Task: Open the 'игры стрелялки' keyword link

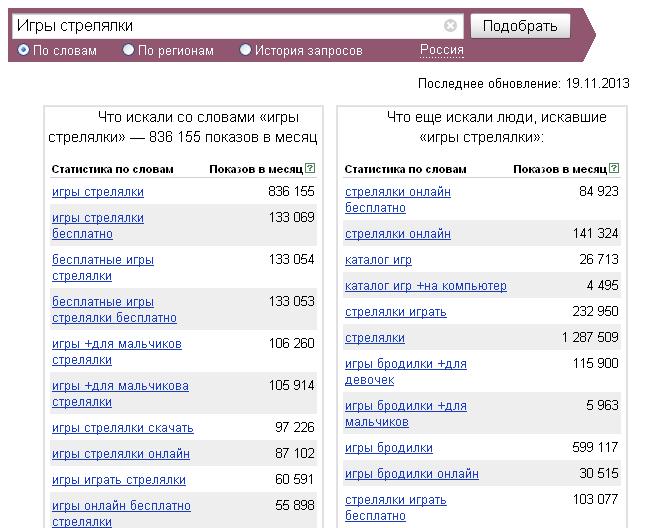Action: (98, 192)
